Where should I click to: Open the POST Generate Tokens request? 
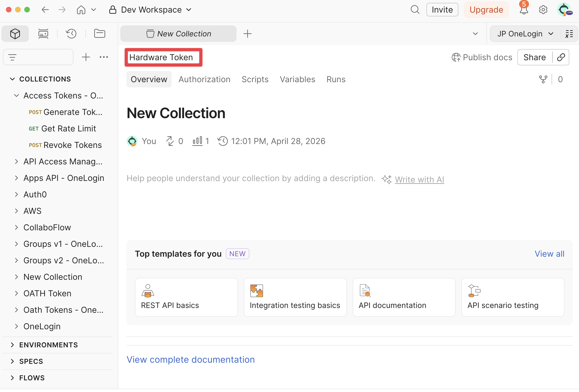66,112
